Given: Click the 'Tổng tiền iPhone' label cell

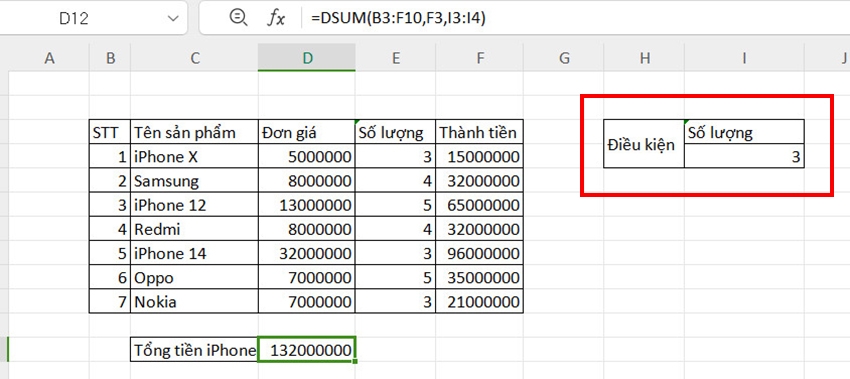Looking at the screenshot, I should (x=195, y=350).
